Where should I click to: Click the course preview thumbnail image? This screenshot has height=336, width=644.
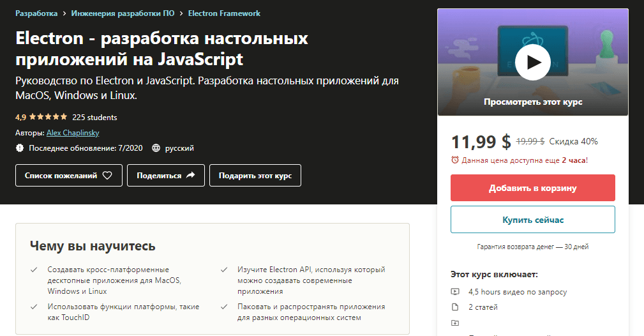tap(533, 62)
